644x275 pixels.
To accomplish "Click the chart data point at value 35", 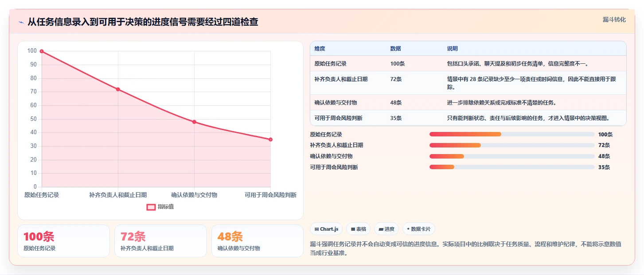I will click(270, 139).
